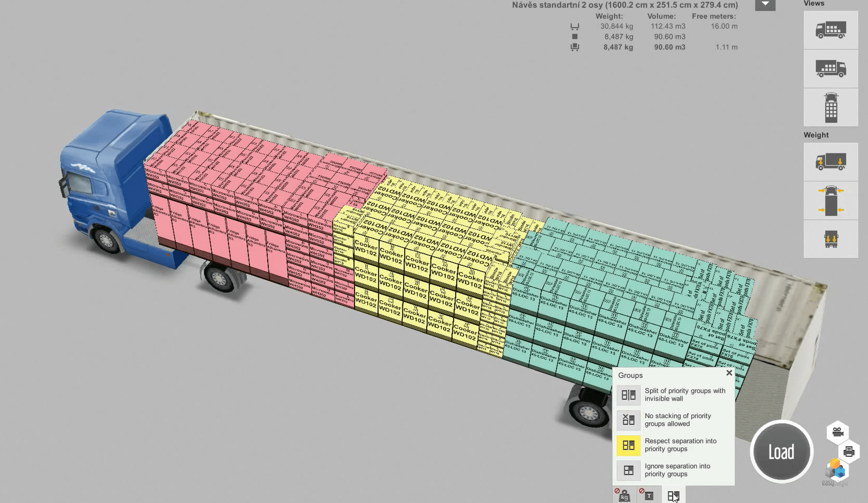
Task: Toggle no stacking of priority groups
Action: tap(628, 419)
